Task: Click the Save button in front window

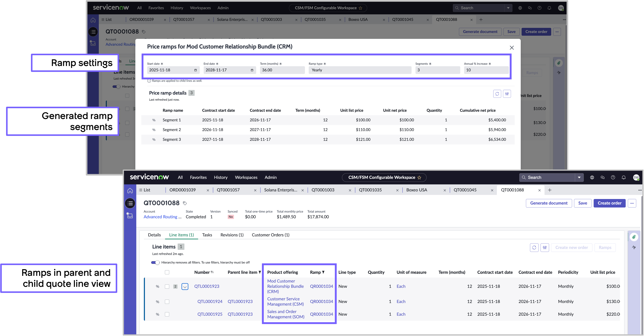Action: click(x=582, y=203)
